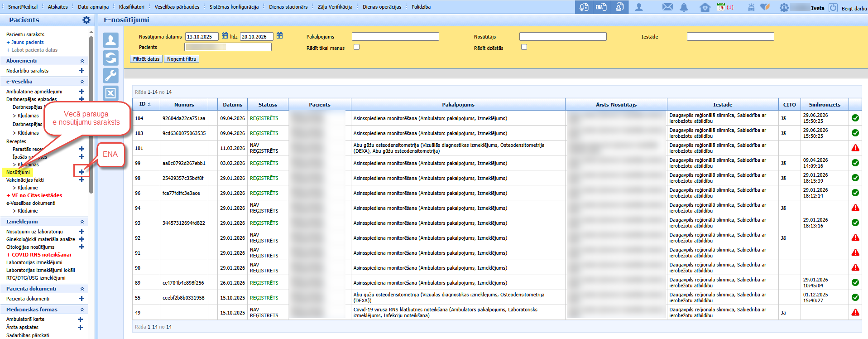Click the warning icon in row ID 101
Image resolution: width=868 pixels, height=339 pixels.
[855, 148]
